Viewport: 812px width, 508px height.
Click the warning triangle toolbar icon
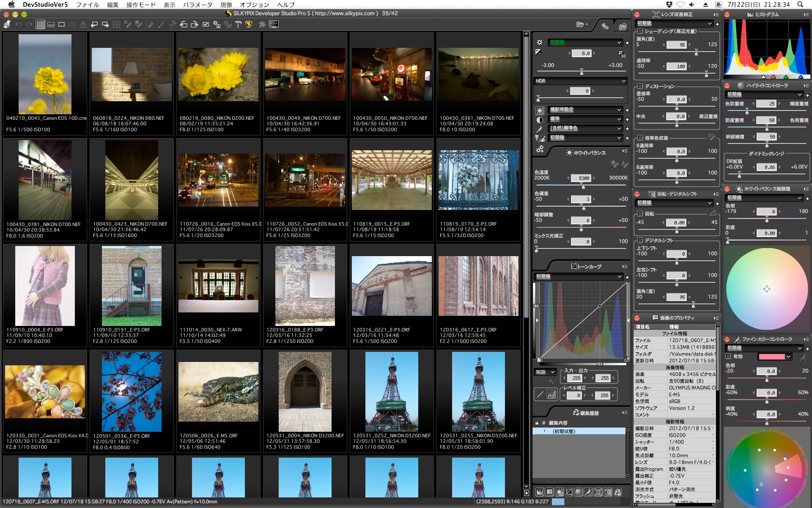pyautogui.click(x=83, y=25)
